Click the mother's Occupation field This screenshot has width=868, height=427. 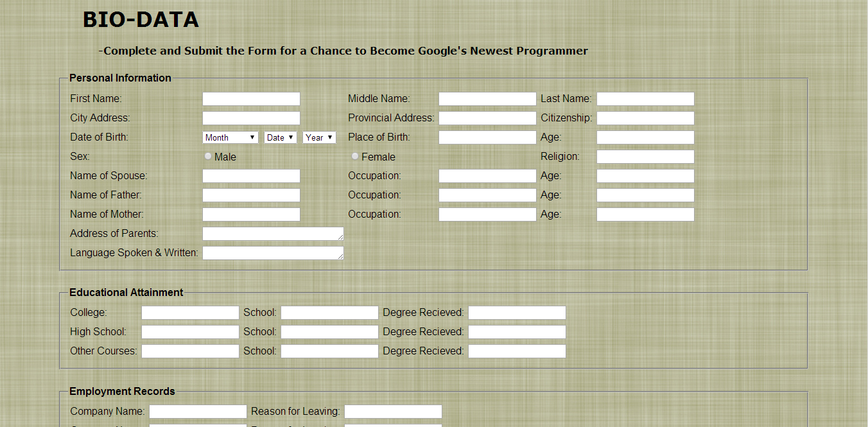[x=487, y=214]
